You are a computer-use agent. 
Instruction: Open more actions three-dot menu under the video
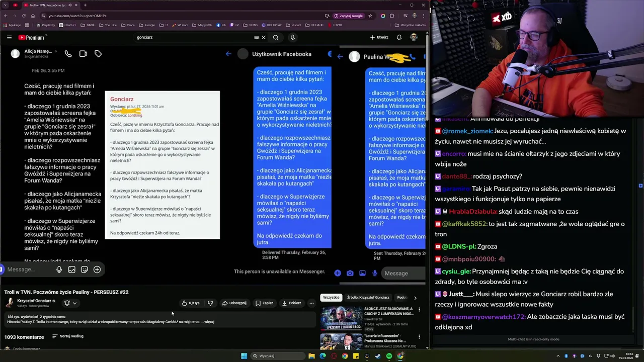[311, 303]
